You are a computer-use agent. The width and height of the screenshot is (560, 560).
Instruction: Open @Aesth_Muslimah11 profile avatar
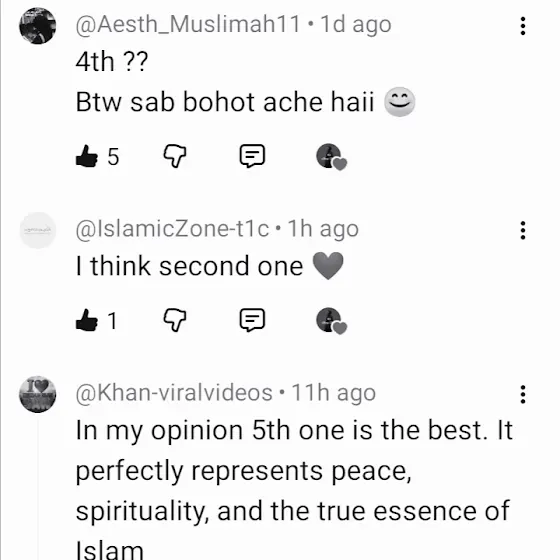pos(38,26)
